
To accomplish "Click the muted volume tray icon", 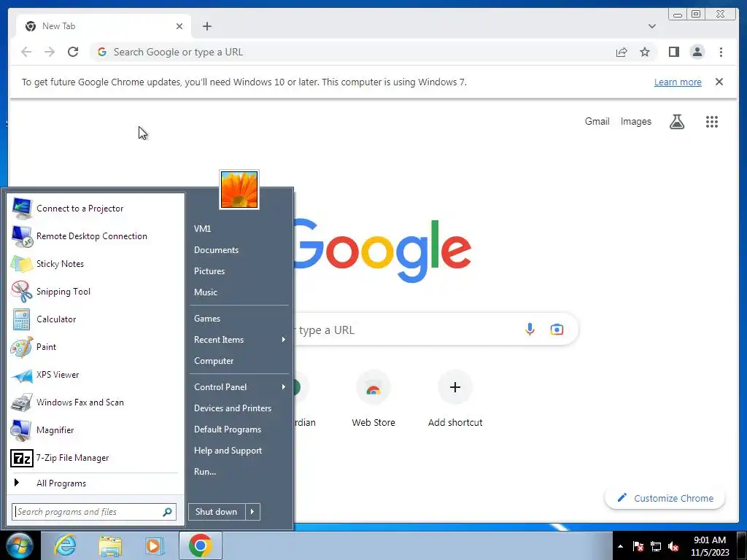I will tap(673, 546).
